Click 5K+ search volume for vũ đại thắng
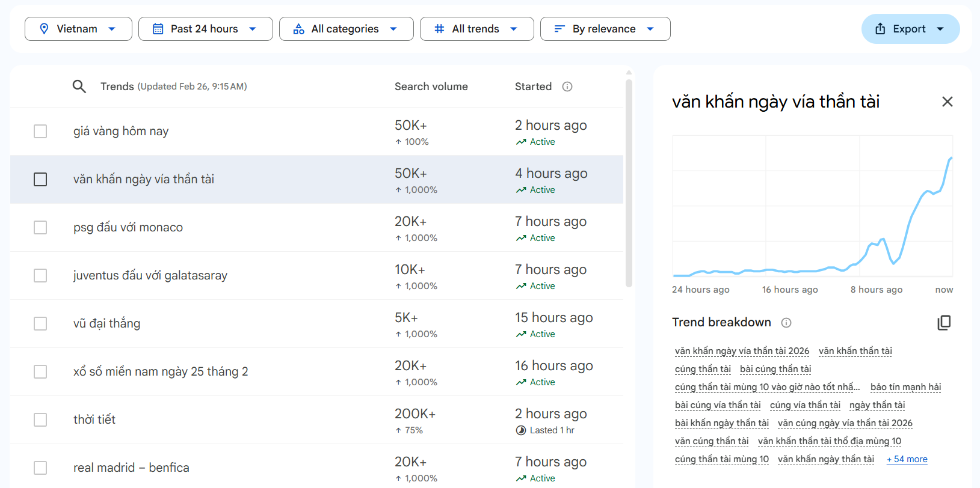 (406, 317)
